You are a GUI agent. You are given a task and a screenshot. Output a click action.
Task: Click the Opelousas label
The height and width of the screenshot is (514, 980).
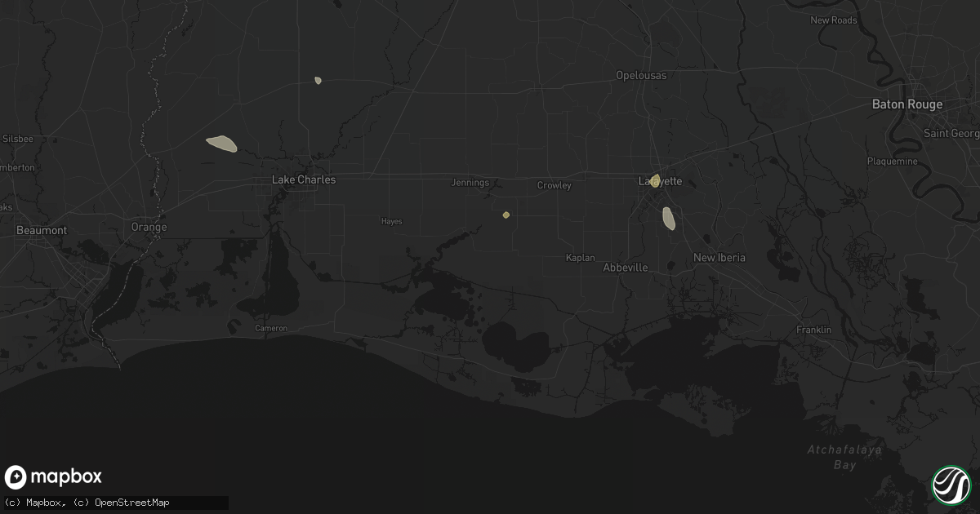point(641,75)
